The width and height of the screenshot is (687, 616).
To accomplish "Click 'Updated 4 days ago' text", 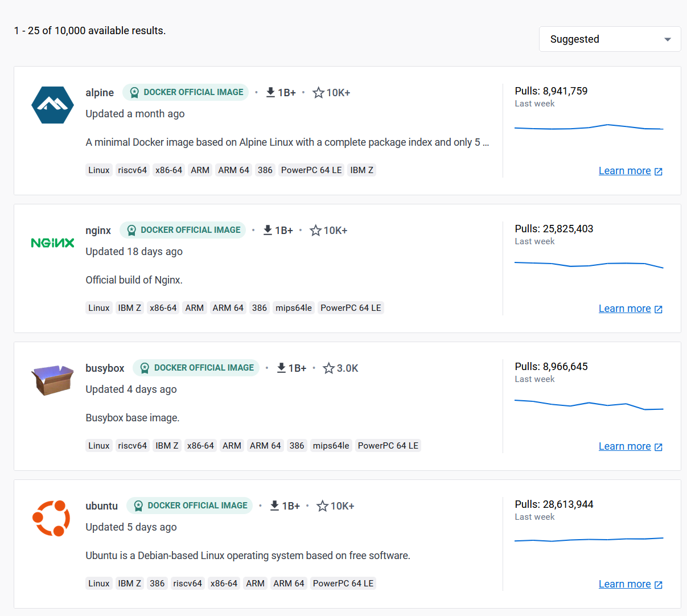I will click(131, 389).
